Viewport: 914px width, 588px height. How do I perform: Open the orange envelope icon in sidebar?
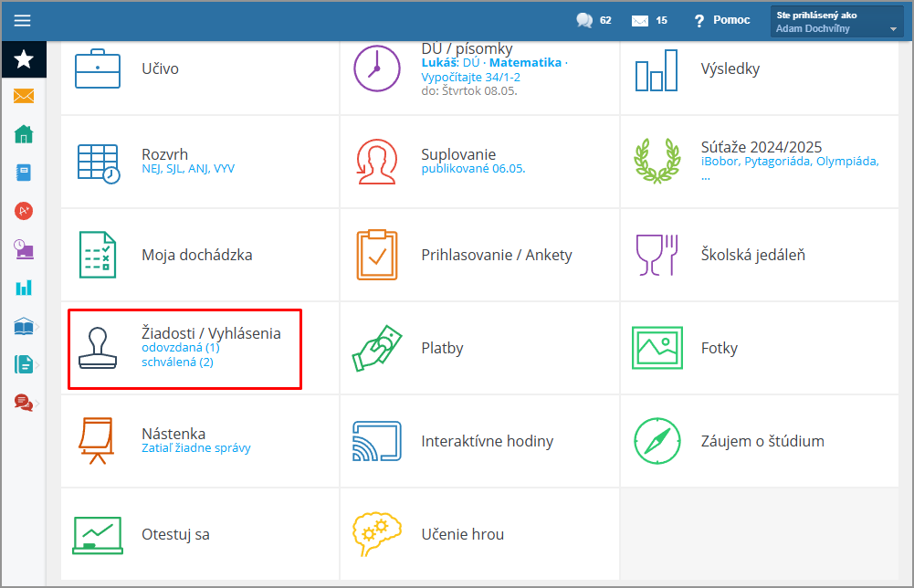tap(24, 96)
